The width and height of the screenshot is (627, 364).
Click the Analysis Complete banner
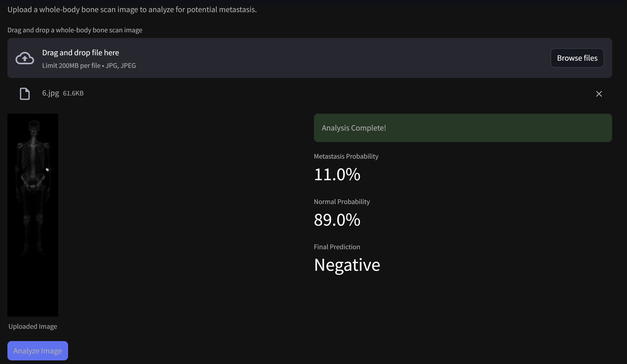(x=462, y=128)
